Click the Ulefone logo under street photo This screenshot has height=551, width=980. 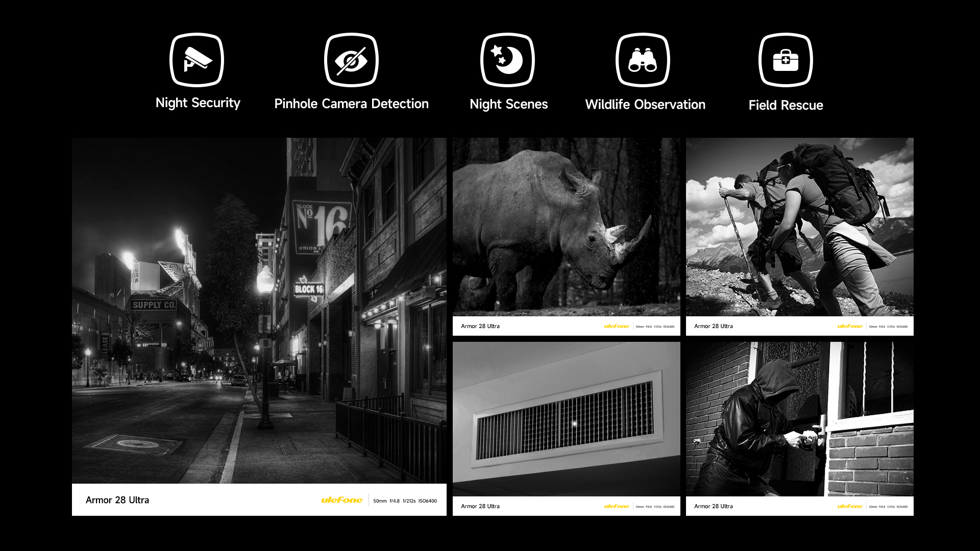tap(341, 500)
